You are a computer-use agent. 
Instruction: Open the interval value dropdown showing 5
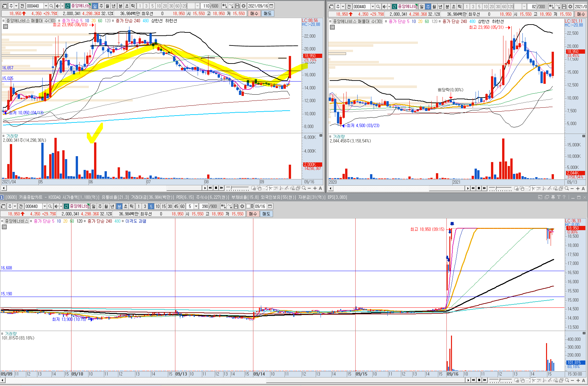(196, 206)
